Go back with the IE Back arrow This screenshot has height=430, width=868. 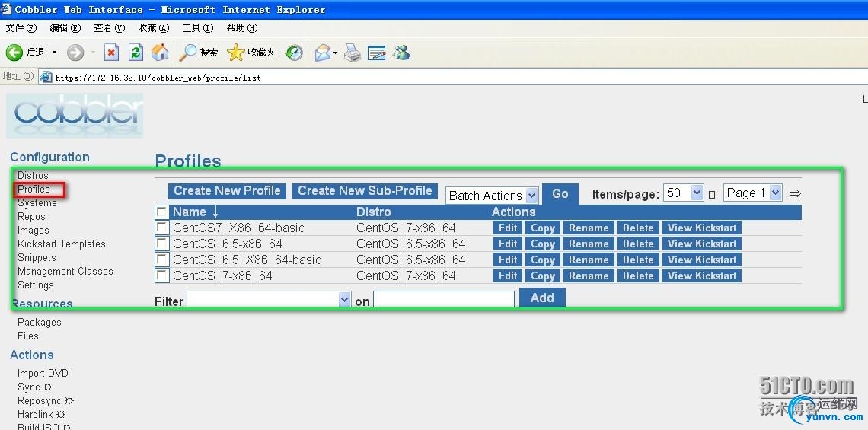point(14,53)
